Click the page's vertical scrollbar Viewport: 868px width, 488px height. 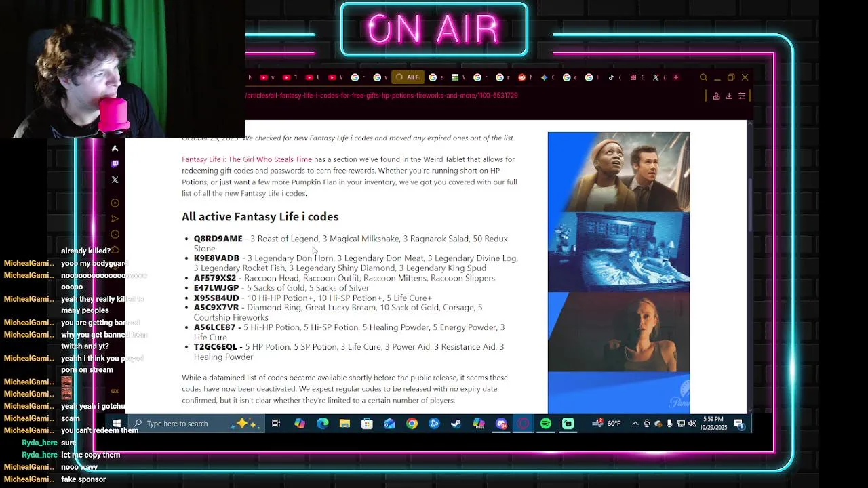(749, 205)
